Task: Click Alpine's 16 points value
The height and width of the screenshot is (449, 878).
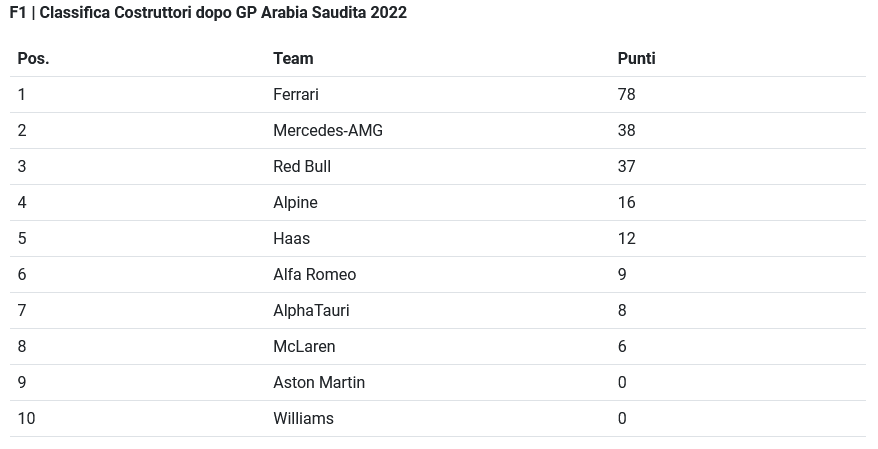Action: tap(627, 202)
